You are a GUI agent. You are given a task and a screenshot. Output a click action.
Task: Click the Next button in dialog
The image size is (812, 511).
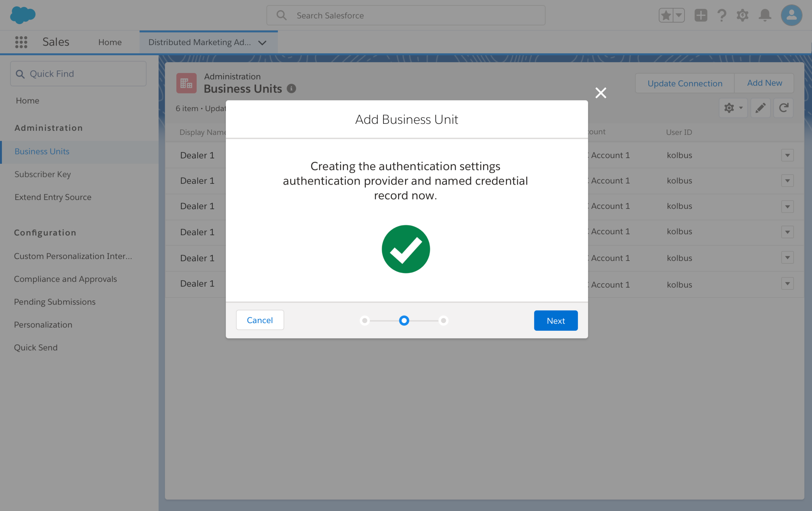pos(555,320)
